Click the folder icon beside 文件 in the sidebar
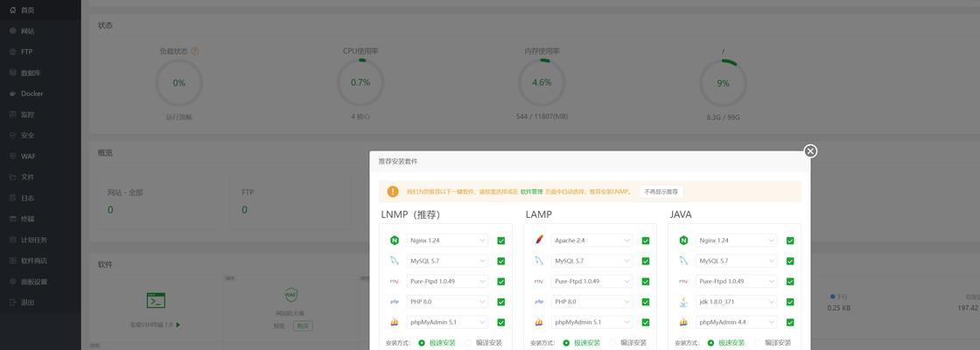980x350 pixels. 13,177
